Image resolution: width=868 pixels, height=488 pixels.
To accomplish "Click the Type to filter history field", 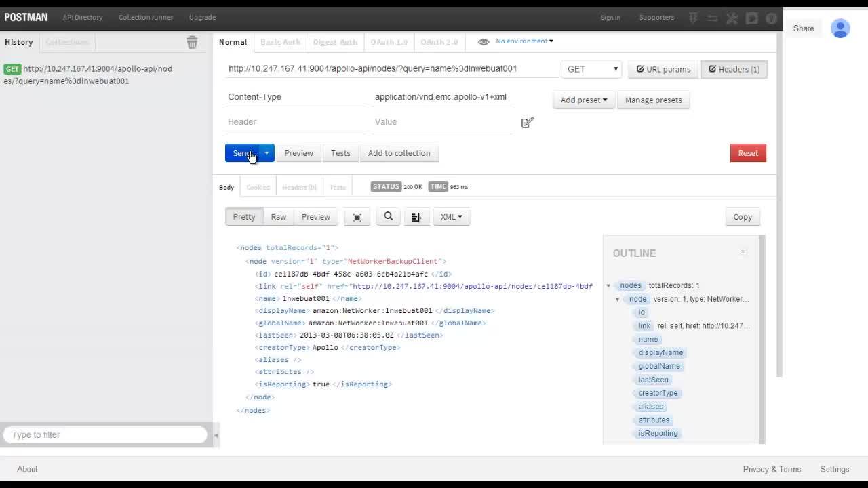I will pos(105,434).
